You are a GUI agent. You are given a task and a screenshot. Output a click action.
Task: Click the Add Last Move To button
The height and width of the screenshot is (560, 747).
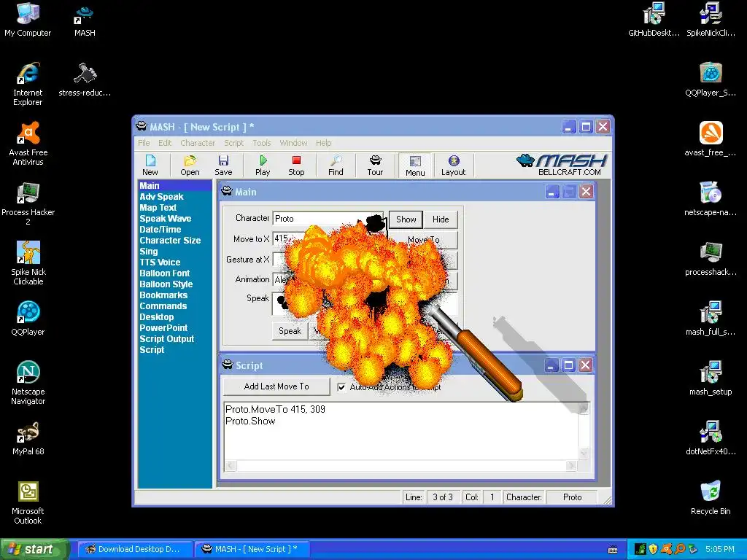point(276,386)
